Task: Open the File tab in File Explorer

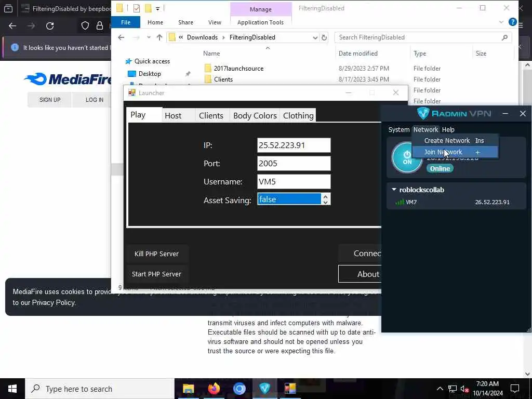Action: point(126,22)
